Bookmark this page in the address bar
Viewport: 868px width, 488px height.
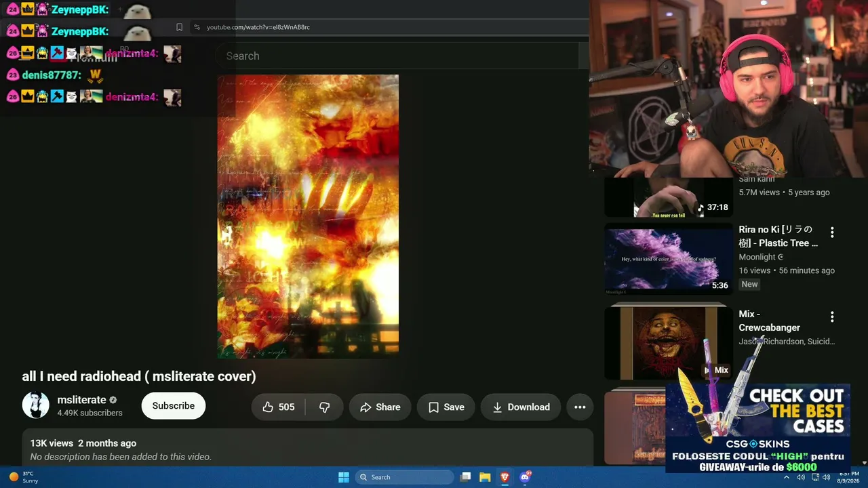pyautogui.click(x=179, y=27)
